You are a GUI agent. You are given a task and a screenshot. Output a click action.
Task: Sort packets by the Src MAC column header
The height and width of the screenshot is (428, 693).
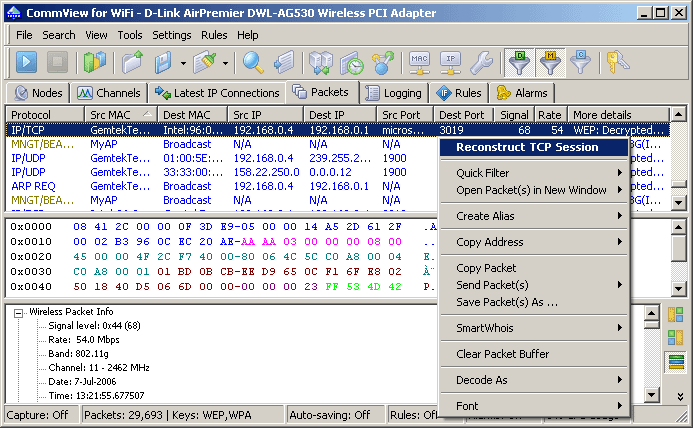[121, 115]
